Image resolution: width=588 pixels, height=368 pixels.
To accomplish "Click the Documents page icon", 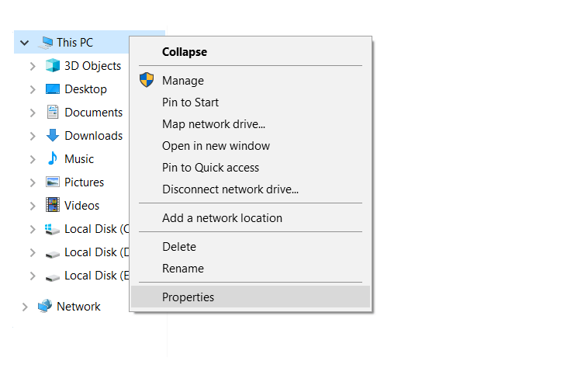I will tap(53, 112).
